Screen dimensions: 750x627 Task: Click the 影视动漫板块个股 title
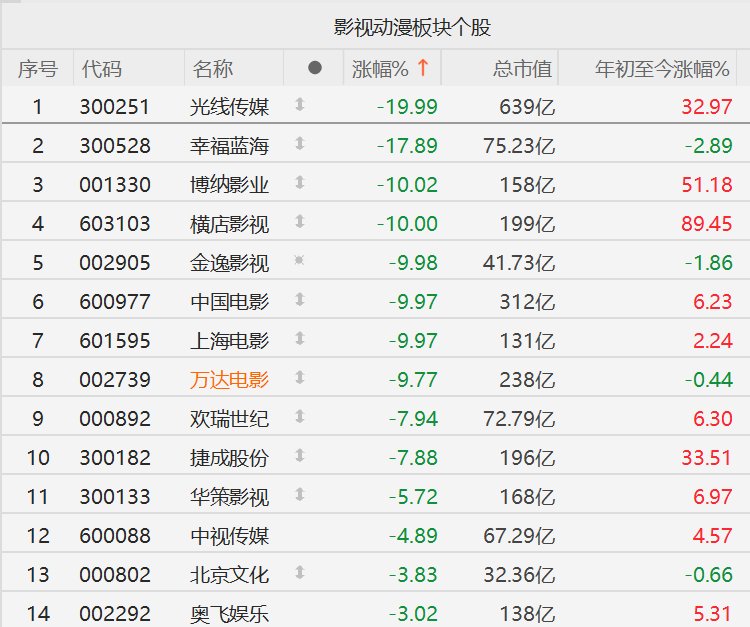point(412,27)
